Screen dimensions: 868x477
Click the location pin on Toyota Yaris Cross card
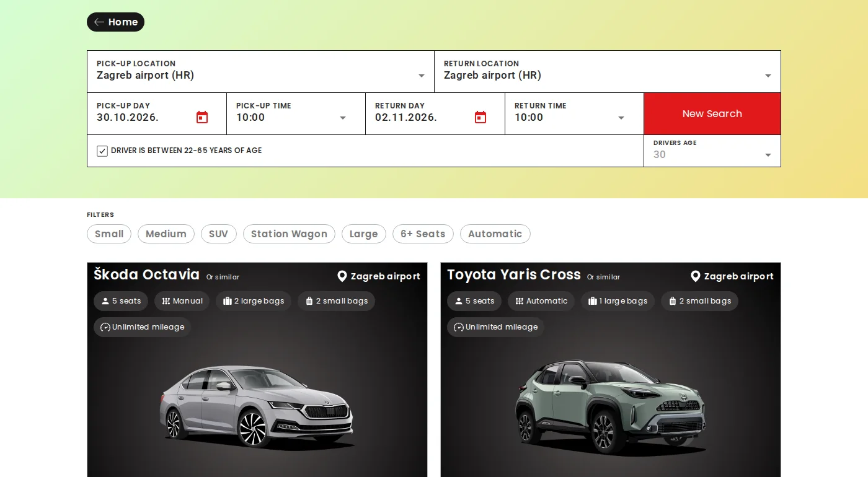pos(696,276)
